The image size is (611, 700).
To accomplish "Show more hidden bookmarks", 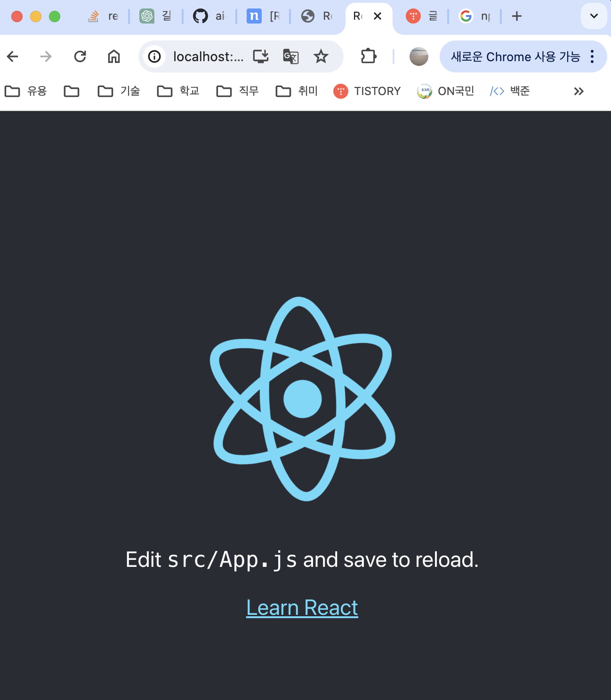I will (x=579, y=91).
